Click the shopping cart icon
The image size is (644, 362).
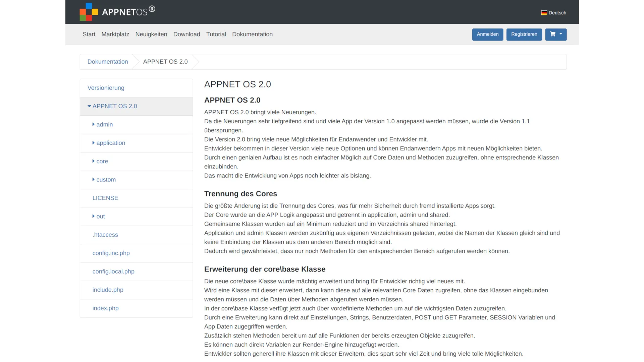(553, 34)
